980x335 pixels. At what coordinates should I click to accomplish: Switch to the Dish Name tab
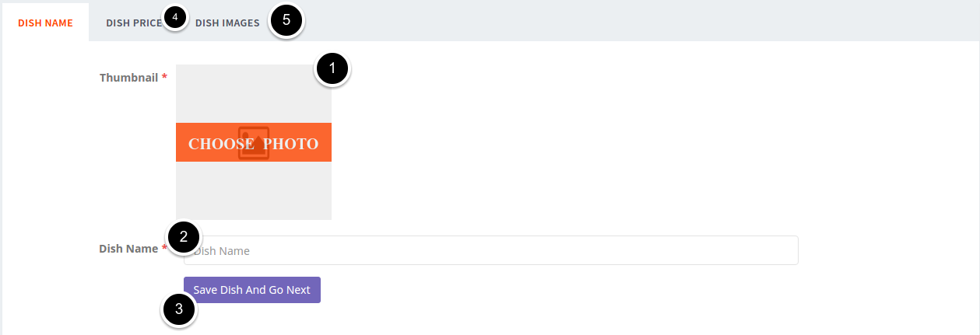[45, 23]
